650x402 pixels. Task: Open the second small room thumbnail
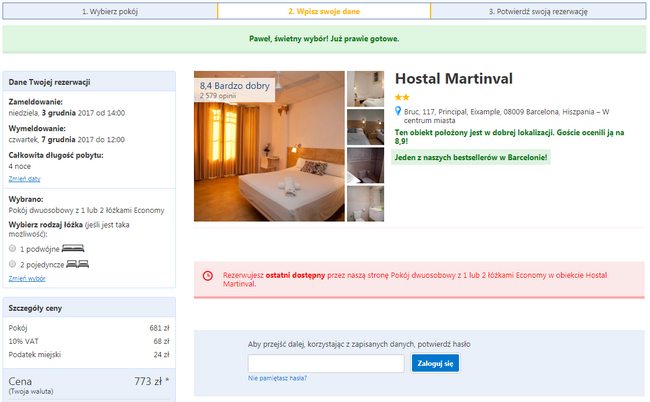365,127
